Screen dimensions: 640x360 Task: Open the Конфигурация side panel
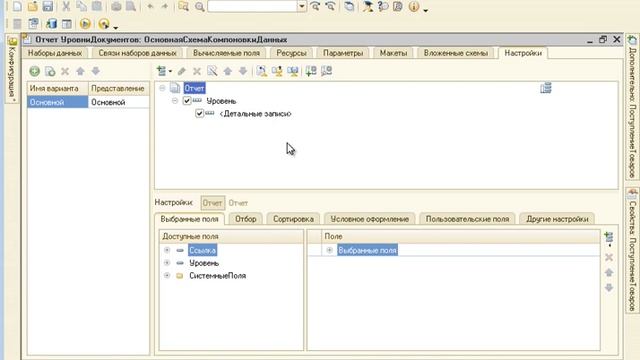coord(12,69)
